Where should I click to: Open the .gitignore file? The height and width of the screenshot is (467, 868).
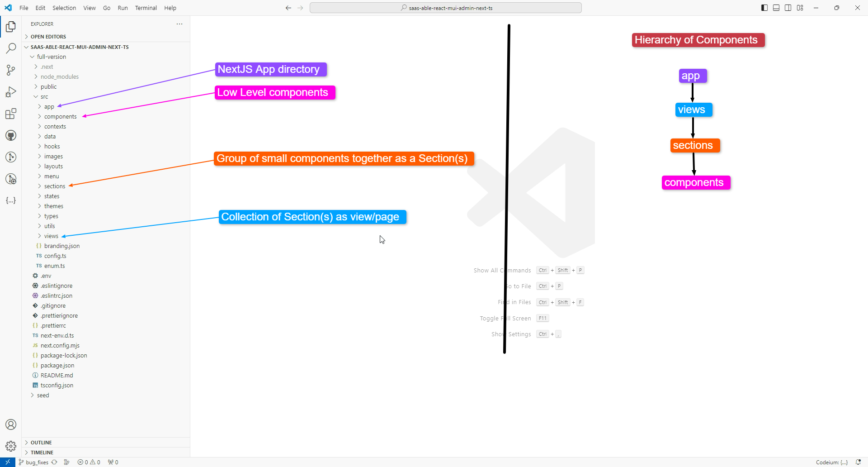106,306
